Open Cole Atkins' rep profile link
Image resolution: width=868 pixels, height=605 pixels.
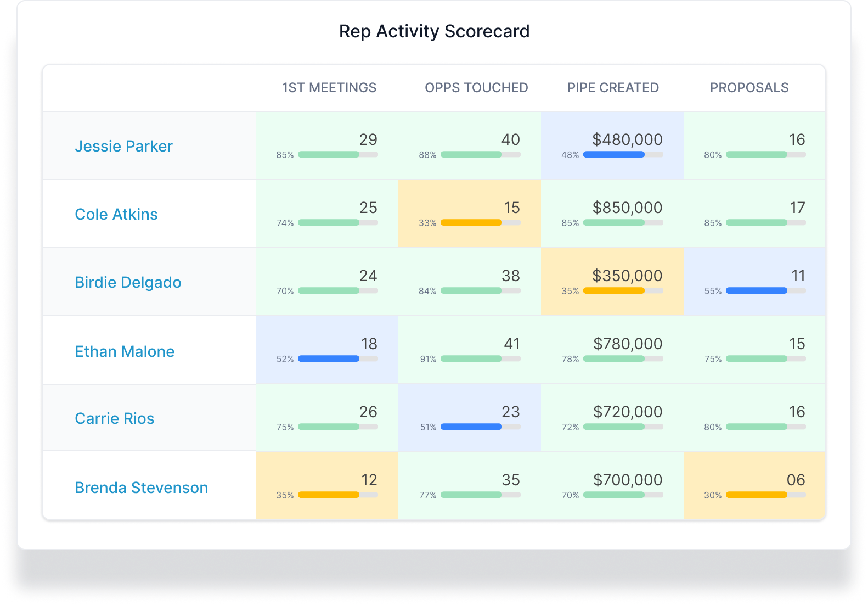pyautogui.click(x=116, y=214)
